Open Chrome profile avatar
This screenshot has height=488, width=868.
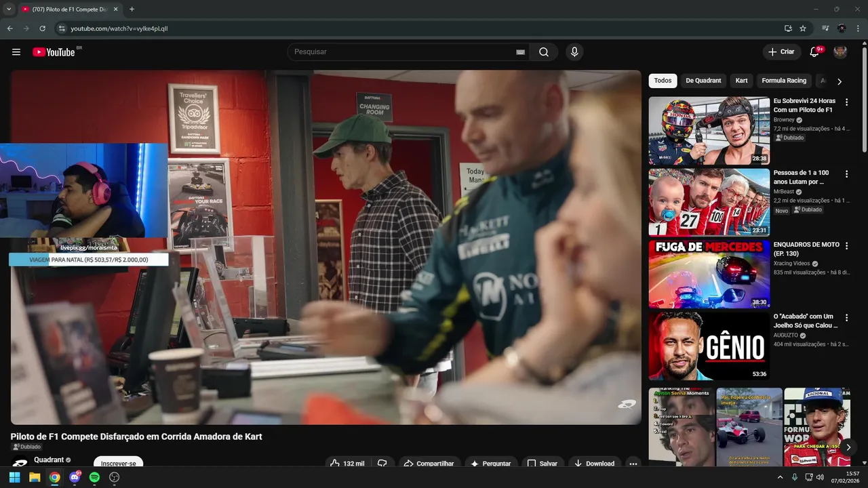tap(842, 28)
